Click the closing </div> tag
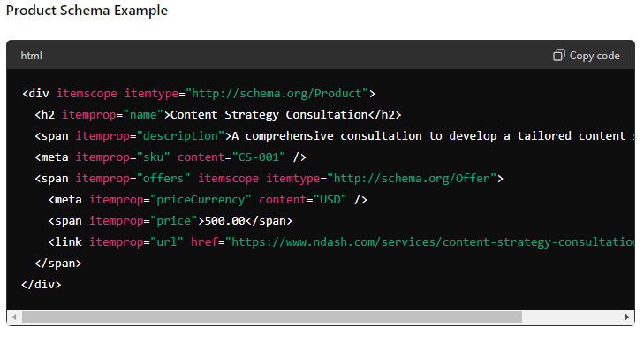The image size is (644, 337). (x=41, y=284)
